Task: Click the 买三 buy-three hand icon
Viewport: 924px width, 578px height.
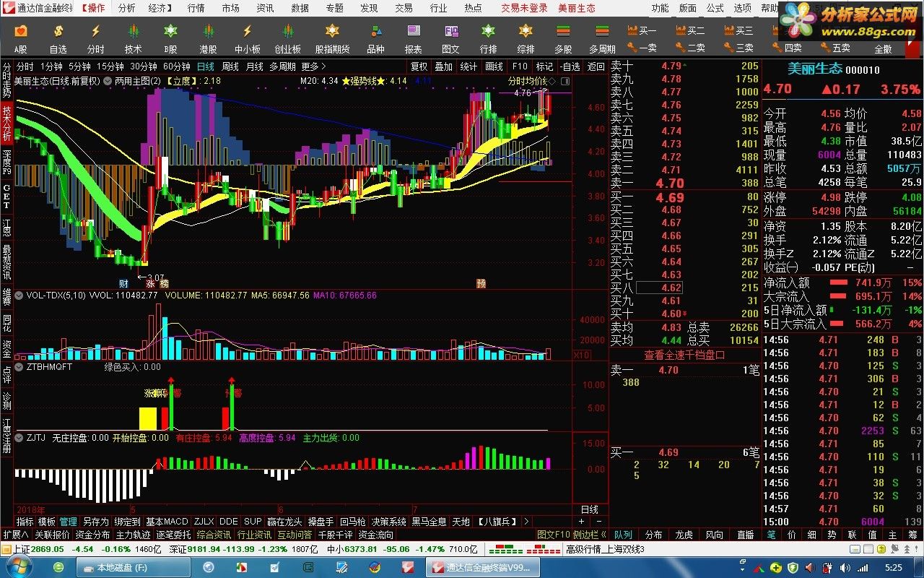Action: 739,30
